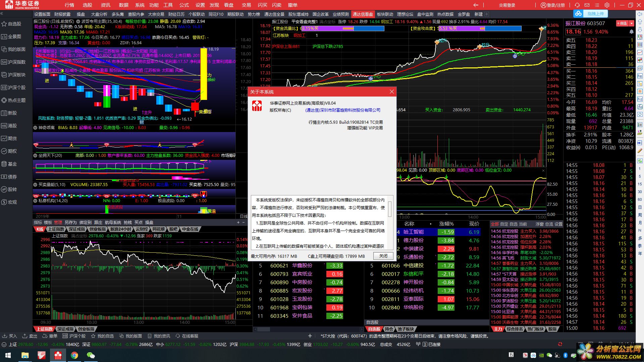This screenshot has width=644, height=362.
Task: Open 我的版面 in left sidebar
Action: [13, 49]
